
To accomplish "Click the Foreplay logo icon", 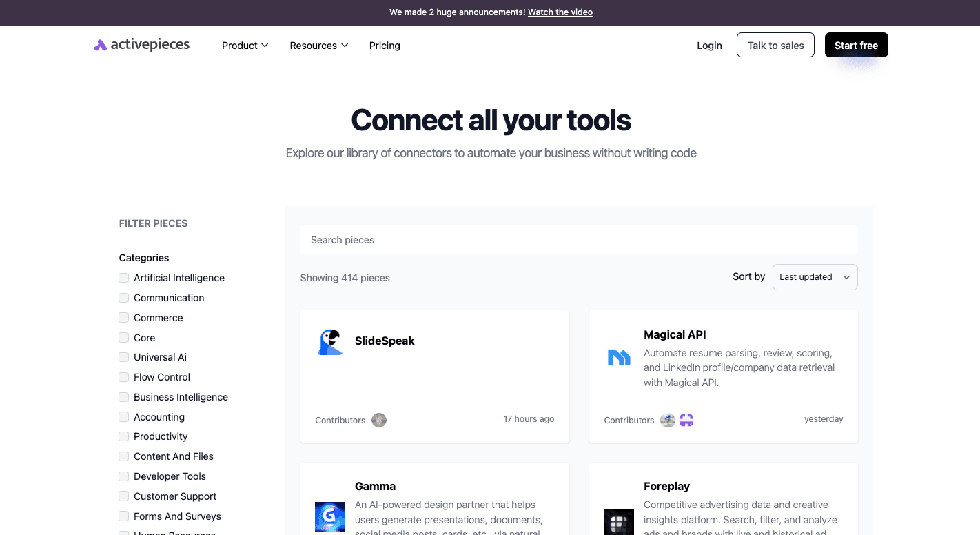I will click(x=618, y=523).
